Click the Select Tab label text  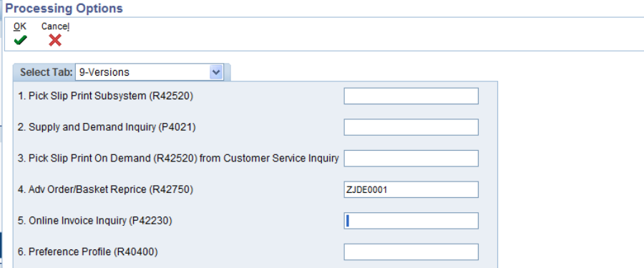pyautogui.click(x=47, y=72)
